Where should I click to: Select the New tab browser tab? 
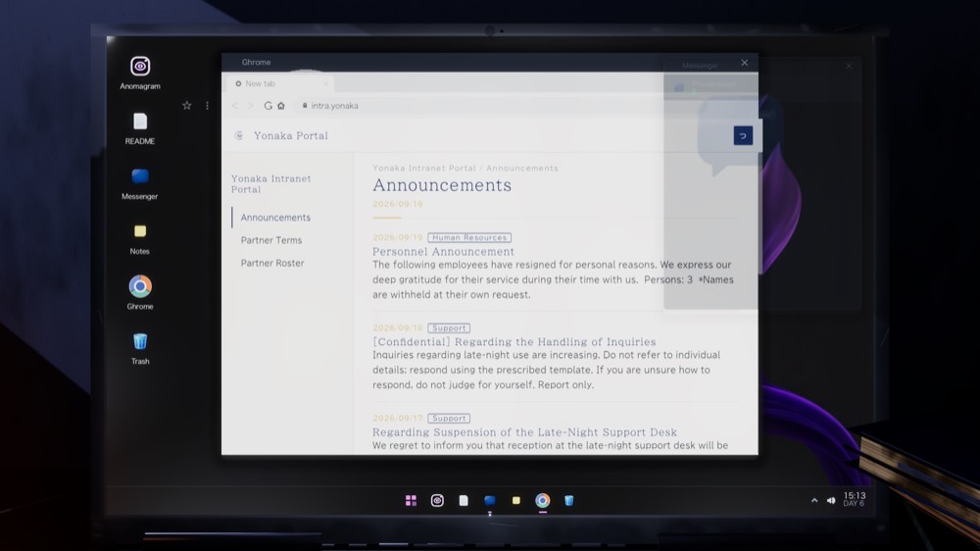(278, 83)
